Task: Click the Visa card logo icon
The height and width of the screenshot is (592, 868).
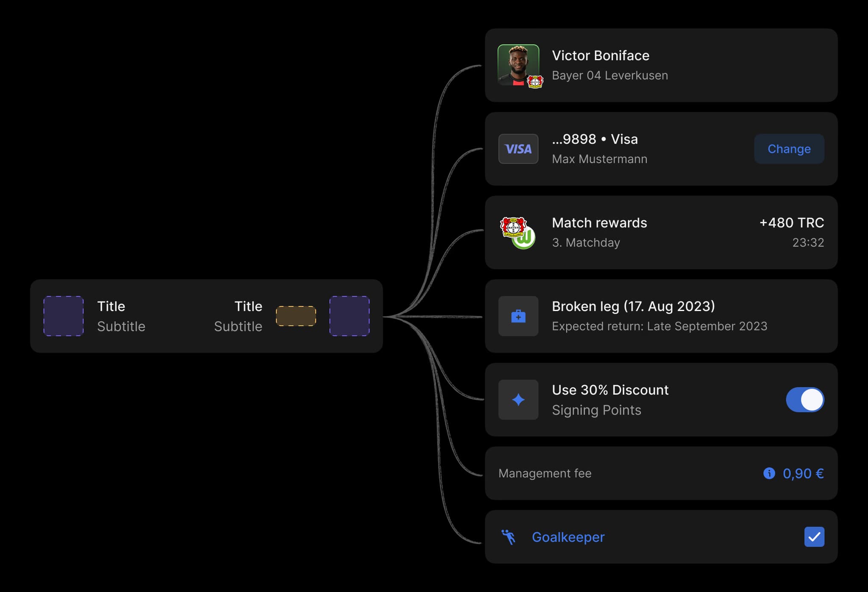Action: [x=518, y=149]
